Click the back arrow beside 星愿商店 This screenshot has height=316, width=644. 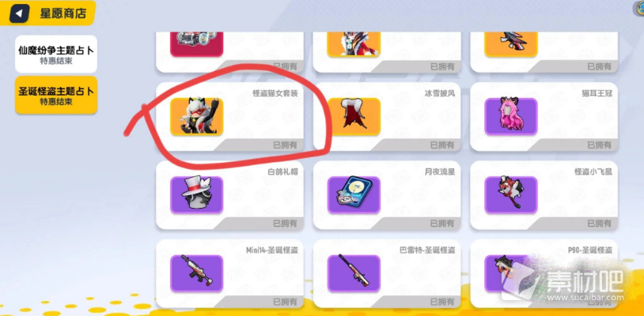(19, 13)
